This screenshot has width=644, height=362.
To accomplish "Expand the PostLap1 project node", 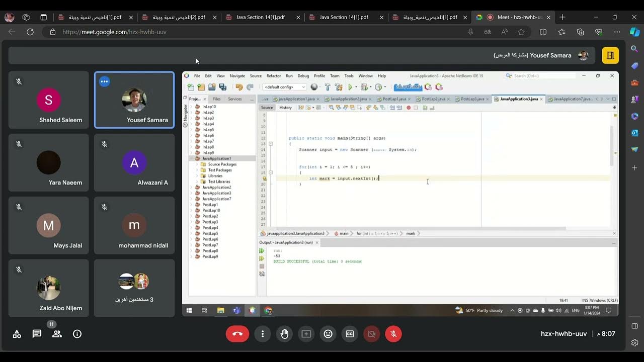I will pyautogui.click(x=191, y=205).
